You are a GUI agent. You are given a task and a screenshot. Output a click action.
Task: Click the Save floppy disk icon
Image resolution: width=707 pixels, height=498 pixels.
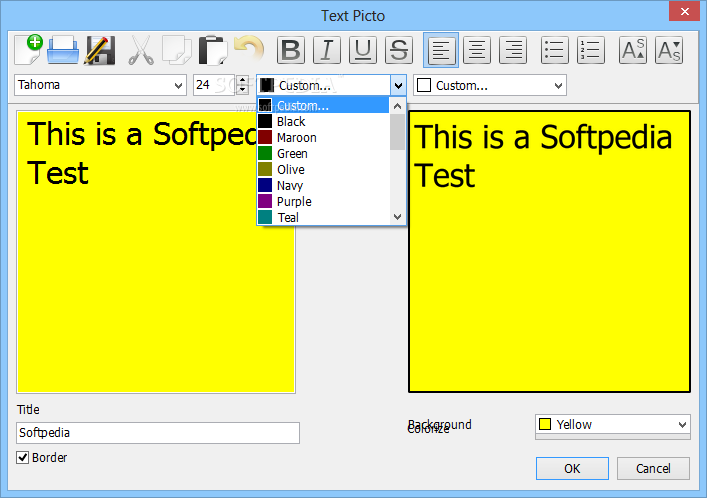[100, 50]
